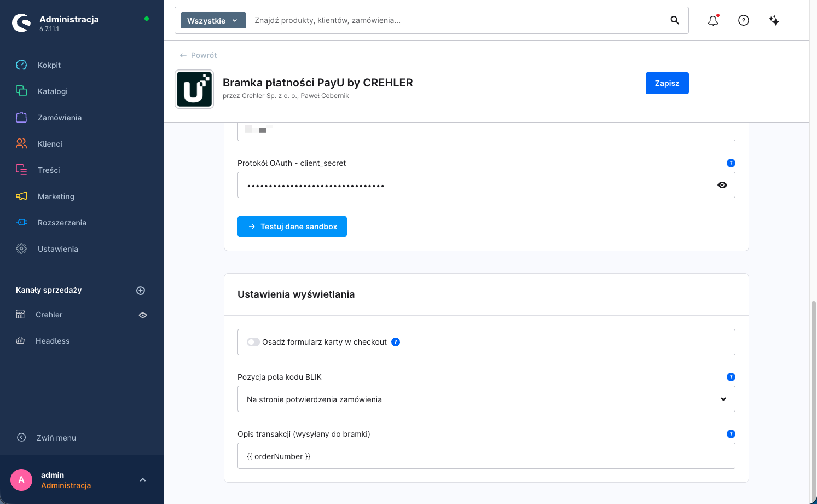Open the Marketing menu item
This screenshot has height=504, width=817.
(56, 196)
